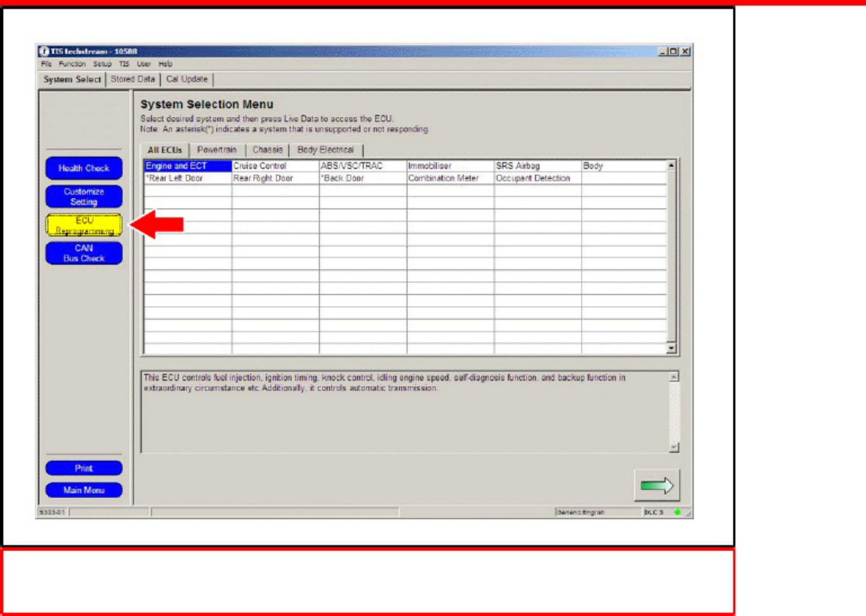This screenshot has width=866, height=616.
Task: Minimize the Techstream window
Action: pos(663,52)
